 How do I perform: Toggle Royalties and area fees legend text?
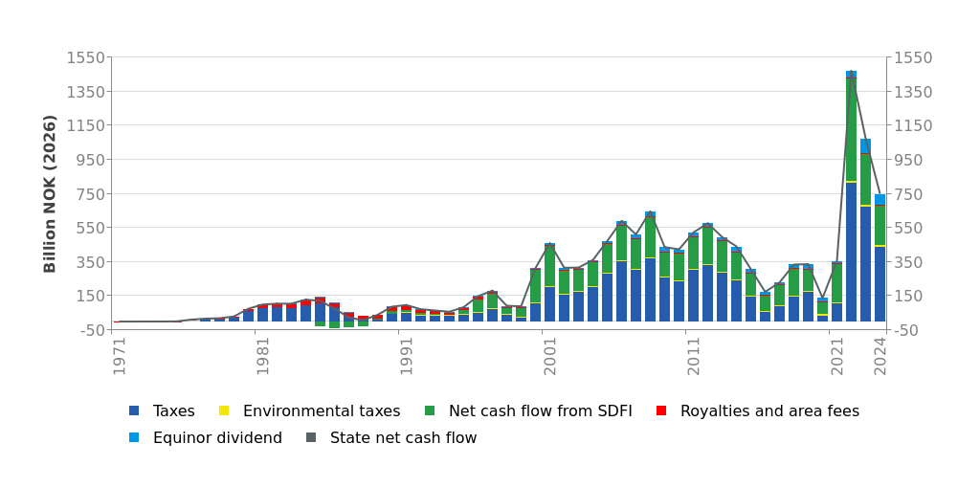(769, 411)
